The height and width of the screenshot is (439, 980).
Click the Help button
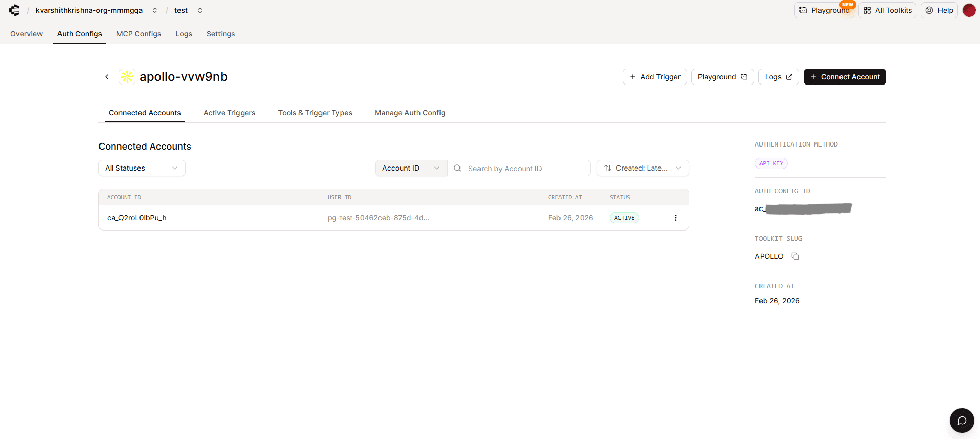(939, 10)
